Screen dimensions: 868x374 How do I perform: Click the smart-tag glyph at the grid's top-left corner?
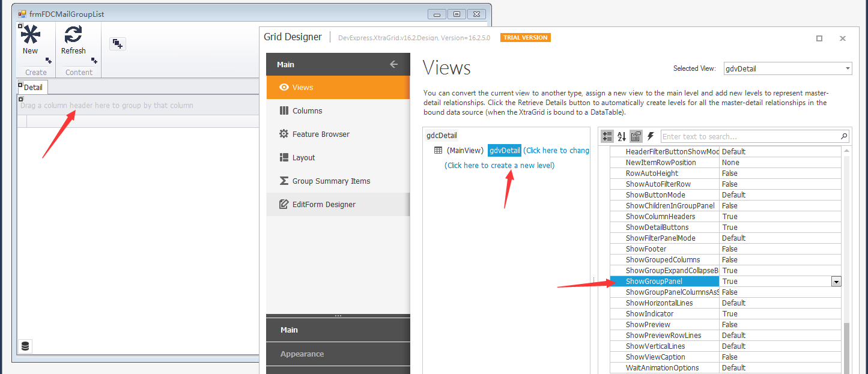[x=21, y=98]
